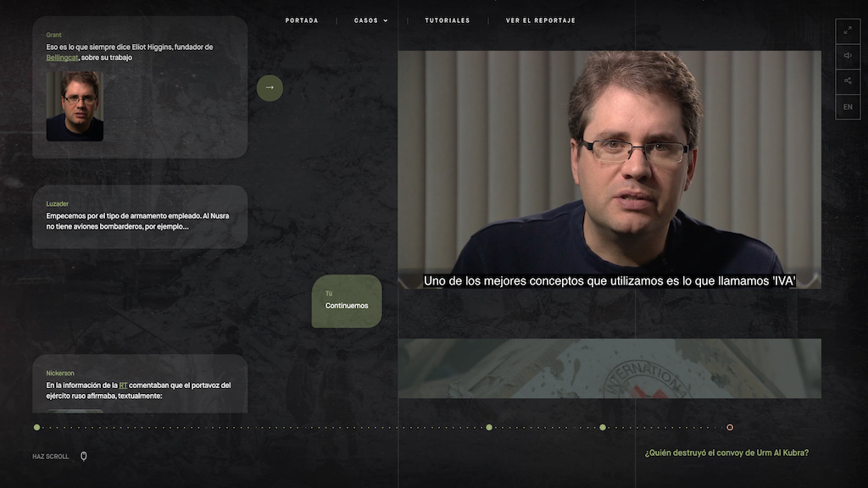Select the third green timeline marker
The height and width of the screenshot is (488, 868).
point(603,427)
